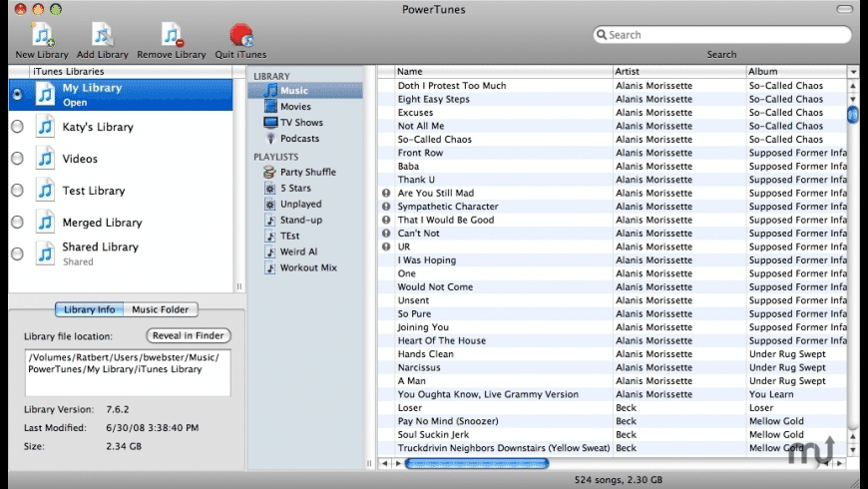The width and height of the screenshot is (868, 489).
Task: Select the Shared Library radio button
Action: point(17,253)
